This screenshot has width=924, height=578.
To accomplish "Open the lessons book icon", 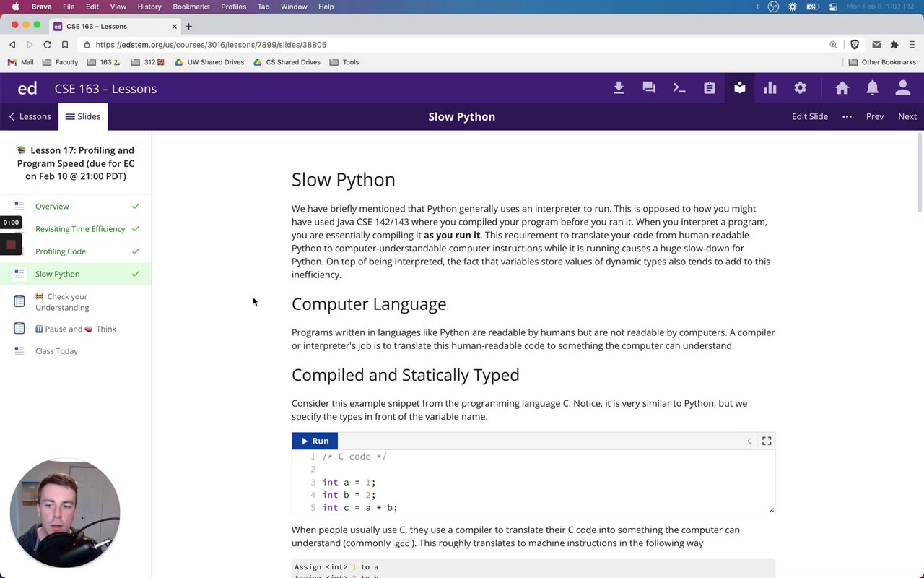I will (740, 88).
